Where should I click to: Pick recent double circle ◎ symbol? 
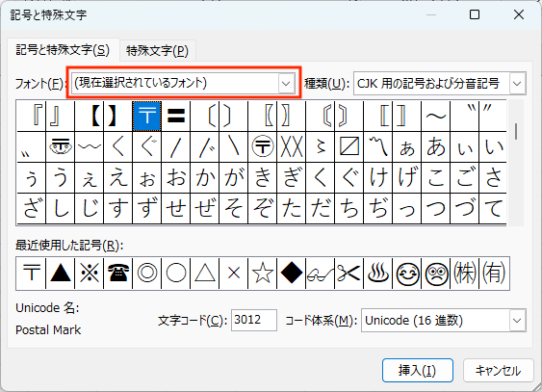[147, 274]
